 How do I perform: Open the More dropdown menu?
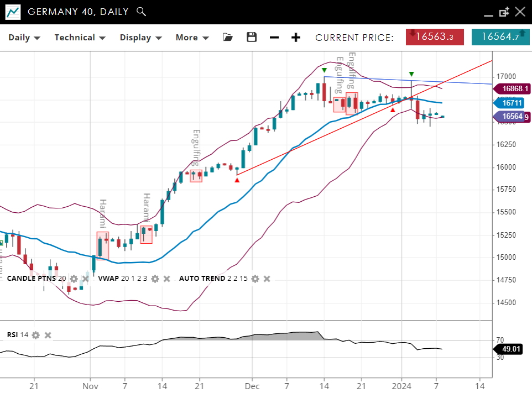[x=192, y=38]
